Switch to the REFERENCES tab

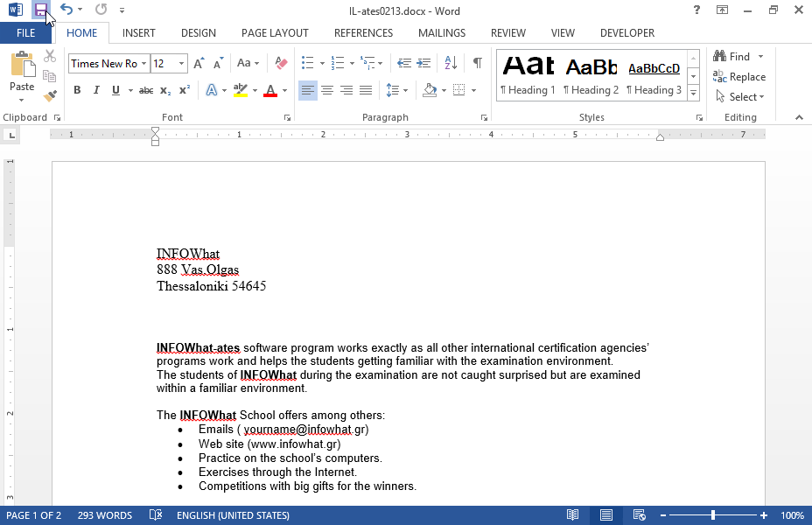coord(363,33)
